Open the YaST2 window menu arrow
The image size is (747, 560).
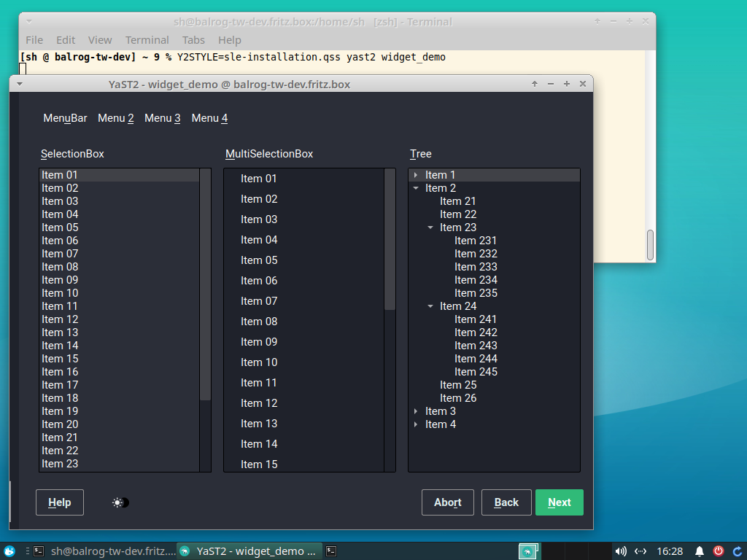click(x=20, y=84)
